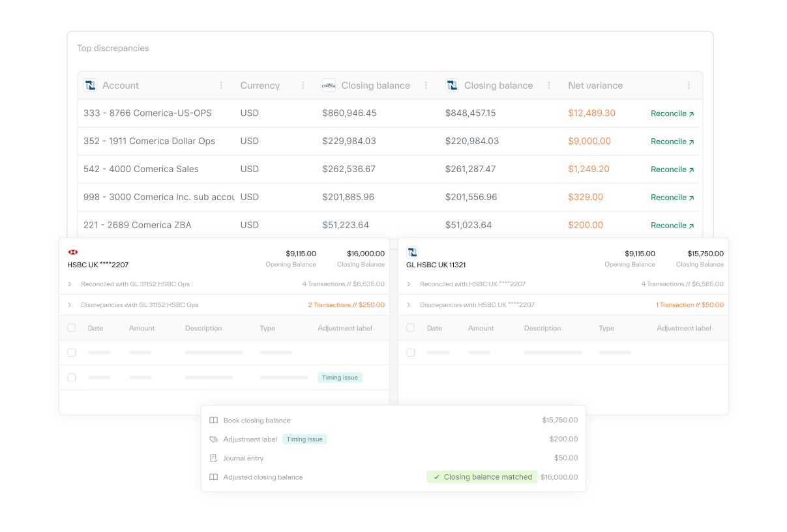The width and height of the screenshot is (787, 532).
Task: Click the Net variance column header
Action: click(x=595, y=85)
